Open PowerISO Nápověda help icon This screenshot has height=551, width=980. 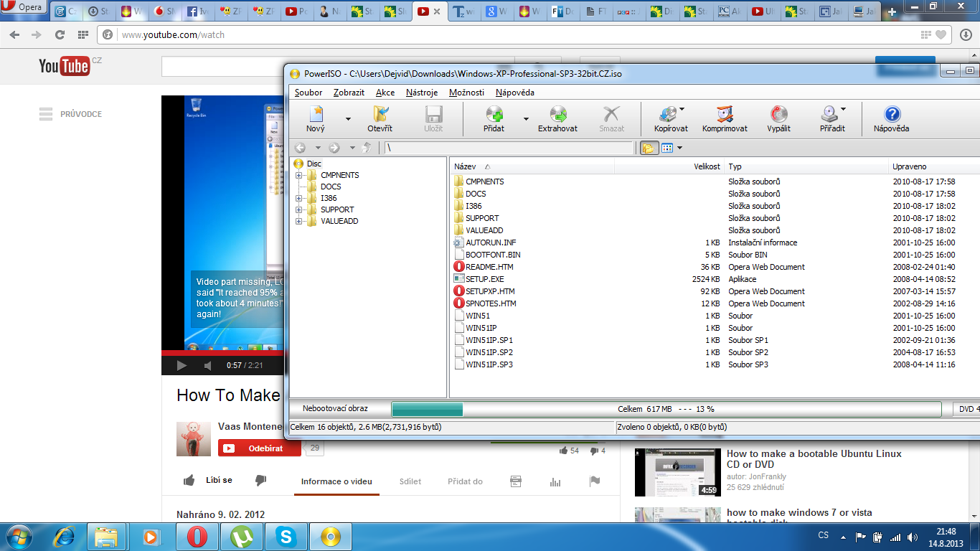(x=891, y=115)
